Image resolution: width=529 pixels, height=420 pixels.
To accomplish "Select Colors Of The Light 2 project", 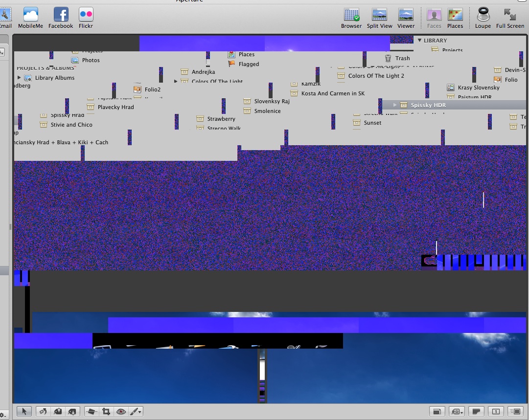I will 371,76.
